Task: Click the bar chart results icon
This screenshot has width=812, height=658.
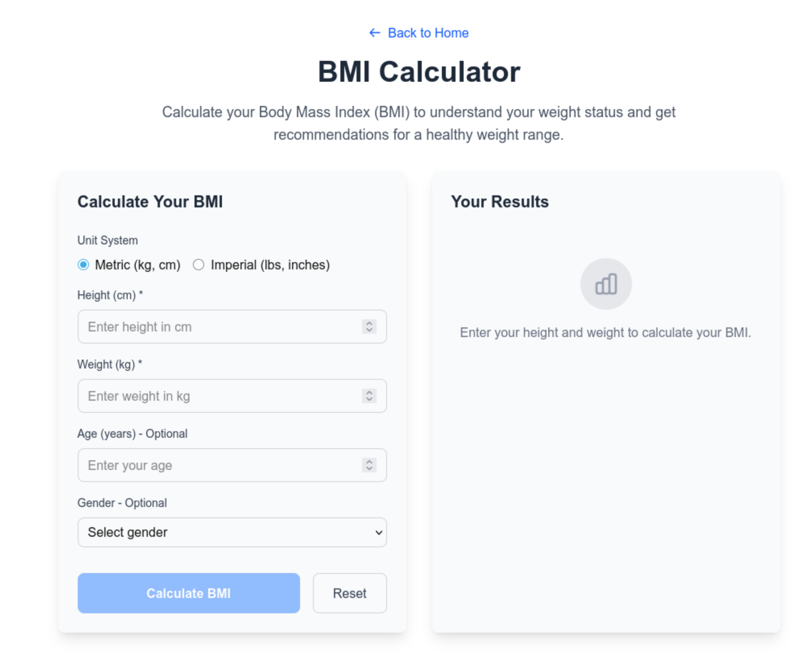Action: pyautogui.click(x=605, y=284)
